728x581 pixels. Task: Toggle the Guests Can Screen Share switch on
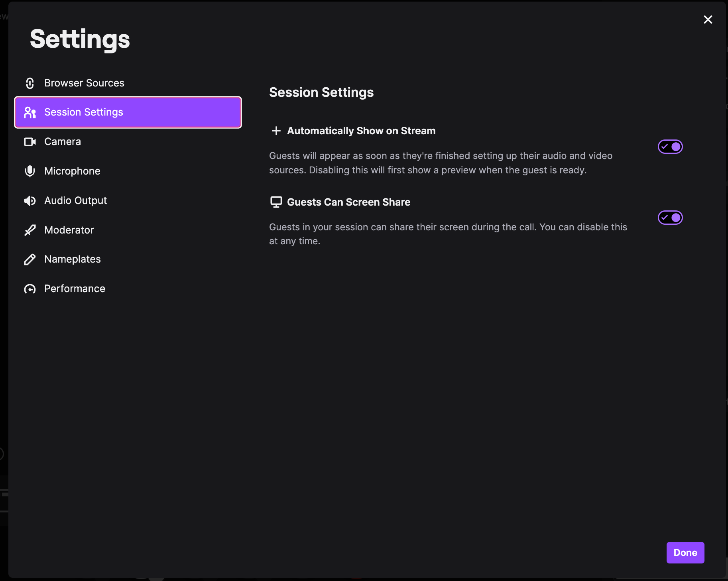(x=669, y=218)
